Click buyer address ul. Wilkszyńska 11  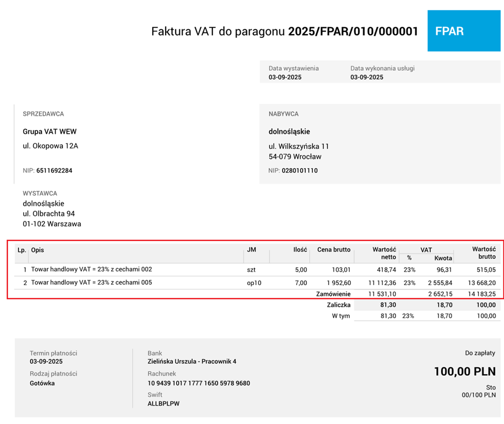click(299, 146)
